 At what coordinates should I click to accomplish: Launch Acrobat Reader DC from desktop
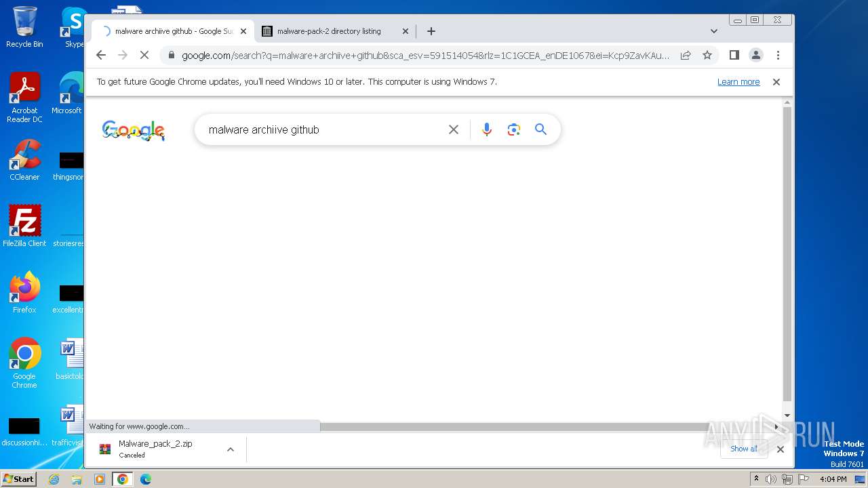[x=24, y=98]
